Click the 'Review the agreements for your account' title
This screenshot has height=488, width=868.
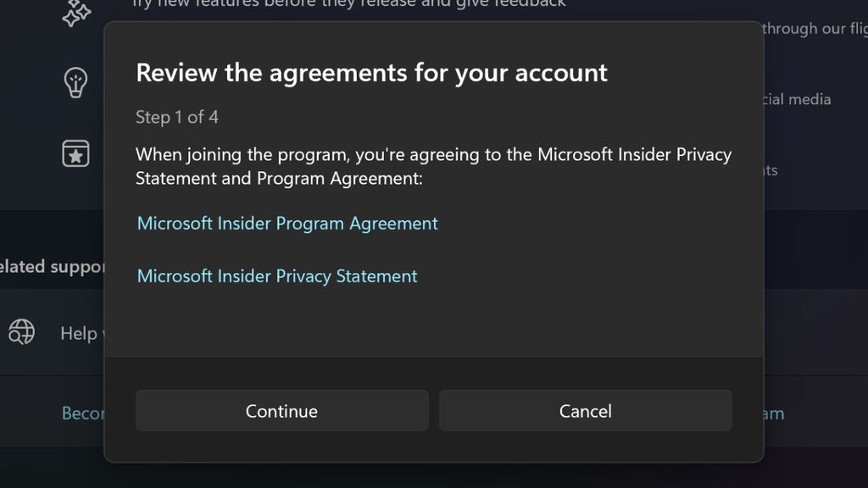pos(371,73)
